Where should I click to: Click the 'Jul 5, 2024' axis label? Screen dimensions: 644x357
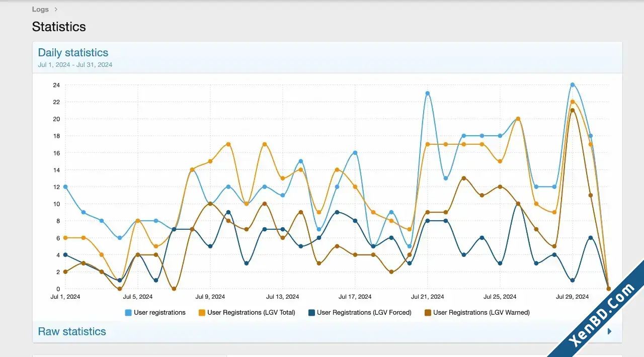pos(138,297)
